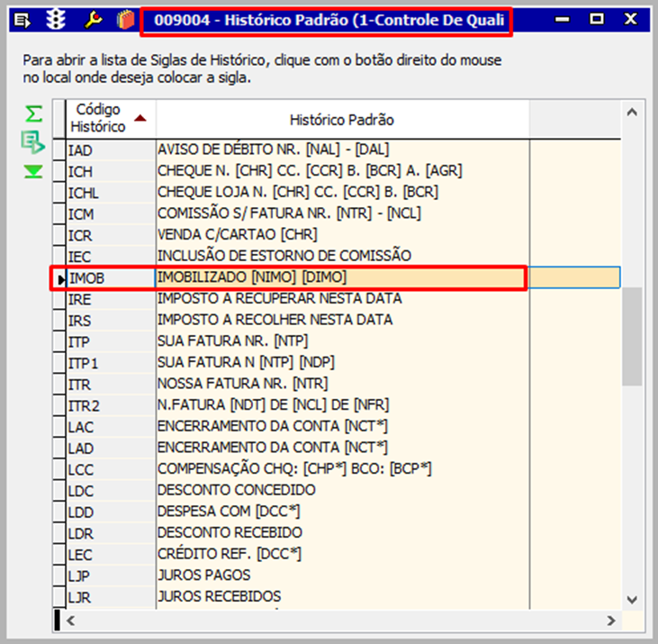This screenshot has height=644, width=658.
Task: Click IMPOSTO A RECUPERAR NESTA DATA cell
Action: (x=342, y=299)
